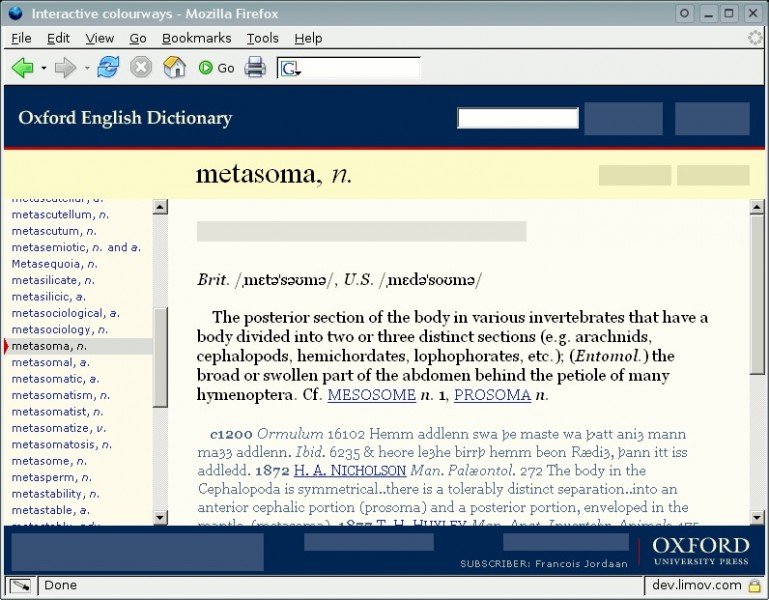Print the page using the printer icon
769x600 pixels.
pyautogui.click(x=255, y=68)
